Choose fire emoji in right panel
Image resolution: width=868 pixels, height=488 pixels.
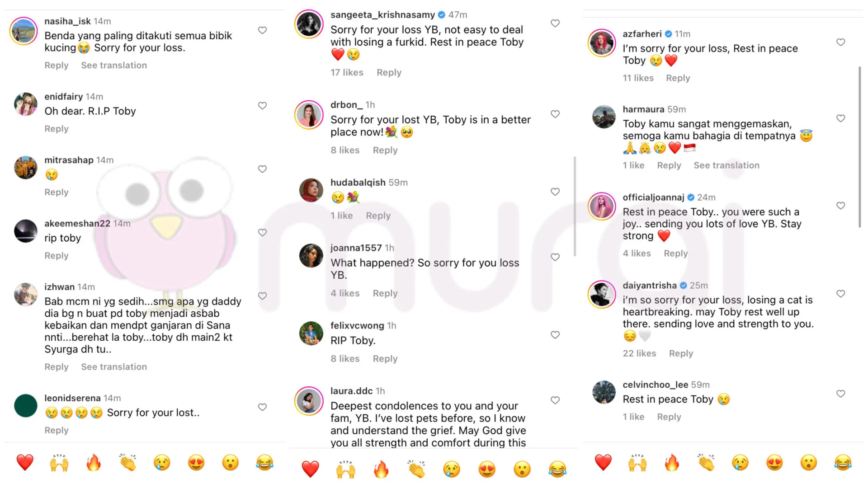672,463
